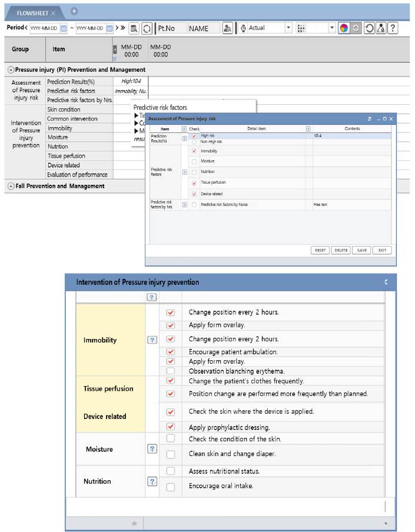The height and width of the screenshot is (532, 415).
Task: Click help icon beside Detail item header
Action: (308, 129)
